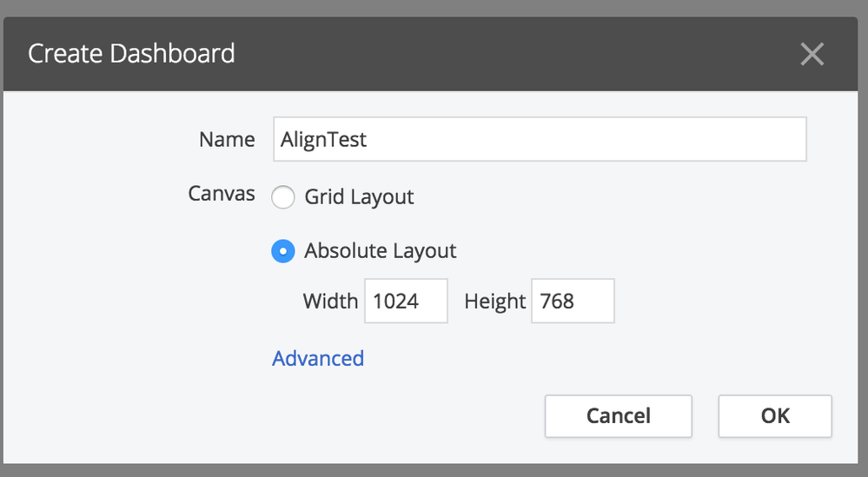
Task: Select the Absolute Layout radio button
Action: [283, 251]
